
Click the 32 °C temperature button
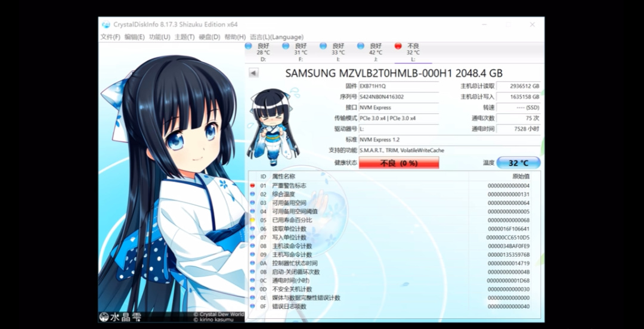click(x=518, y=163)
